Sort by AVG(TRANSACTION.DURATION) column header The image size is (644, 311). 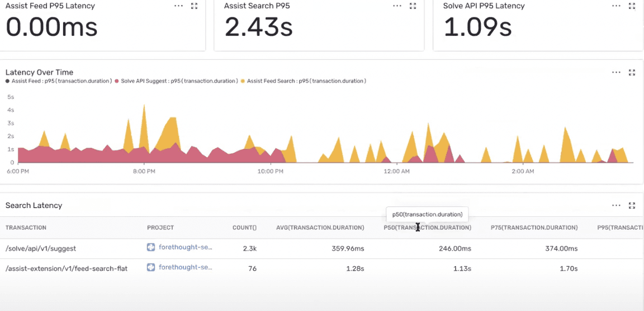click(320, 228)
